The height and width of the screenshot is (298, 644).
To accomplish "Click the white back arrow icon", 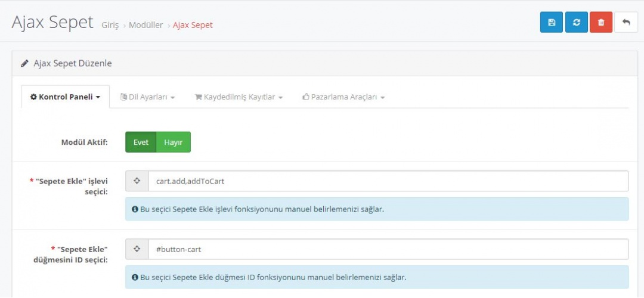I will tap(626, 22).
